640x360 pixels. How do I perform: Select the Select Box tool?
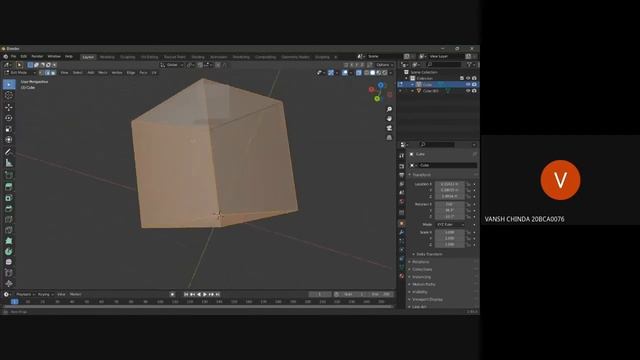pos(9,84)
